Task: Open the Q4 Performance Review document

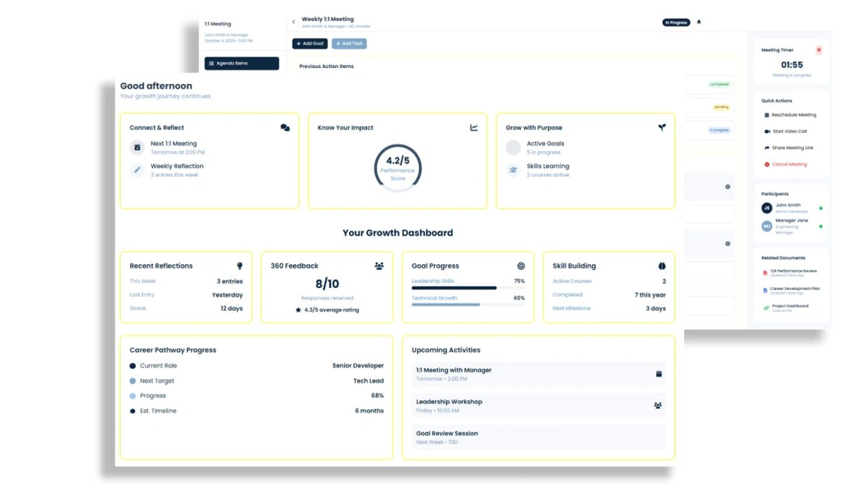Action: pyautogui.click(x=793, y=271)
